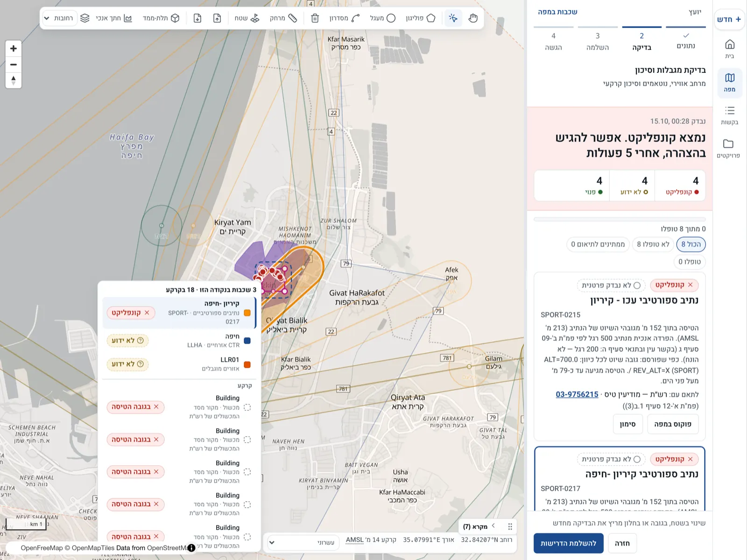Open the basemap 'רחובות' dropdown
Viewport: 747px width, 560px height.
59,18
